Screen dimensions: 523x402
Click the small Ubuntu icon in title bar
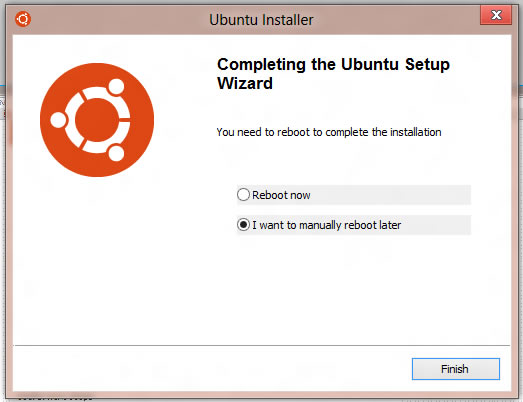23,19
